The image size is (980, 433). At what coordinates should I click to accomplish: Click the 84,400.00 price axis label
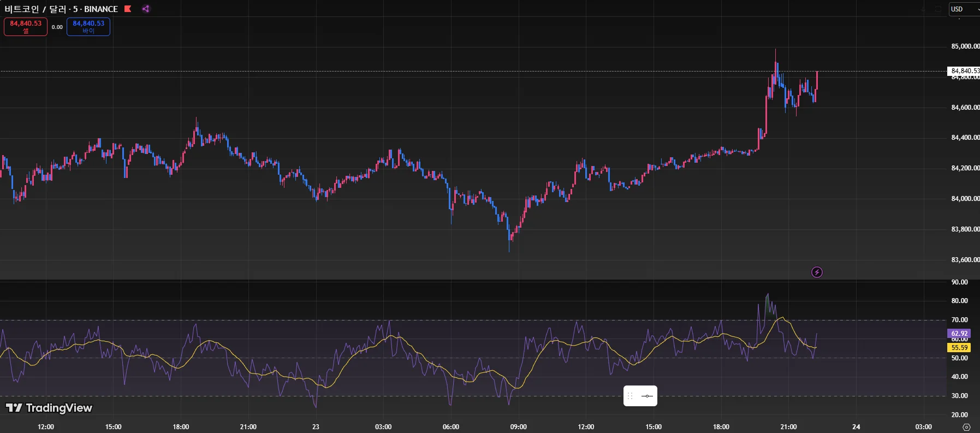[x=965, y=138]
